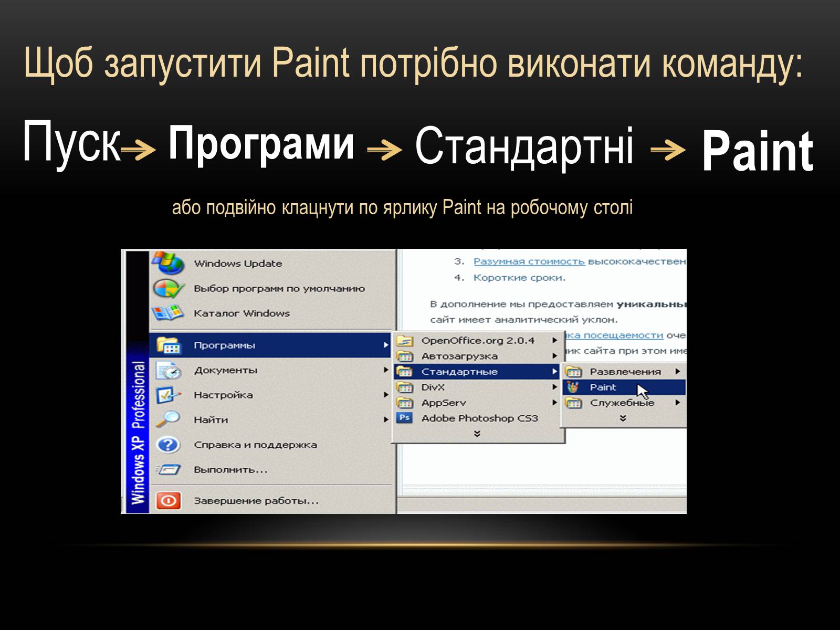Click the DivX label in submenu

click(x=433, y=387)
